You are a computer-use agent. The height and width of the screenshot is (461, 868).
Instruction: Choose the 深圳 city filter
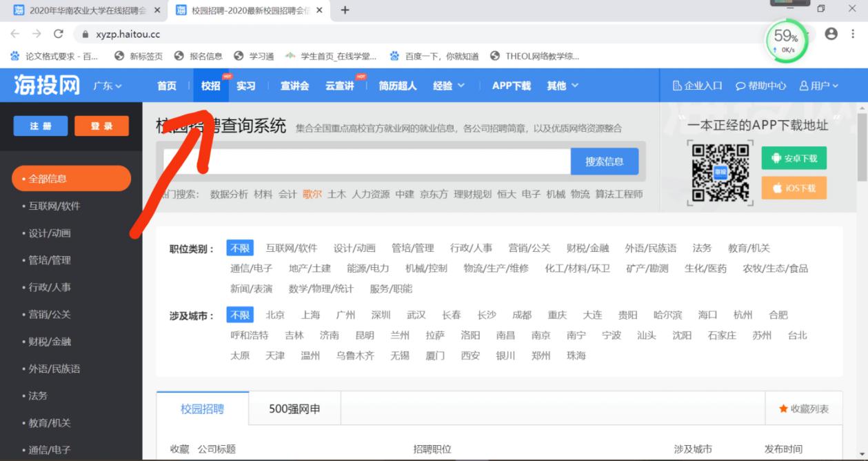[x=381, y=315]
